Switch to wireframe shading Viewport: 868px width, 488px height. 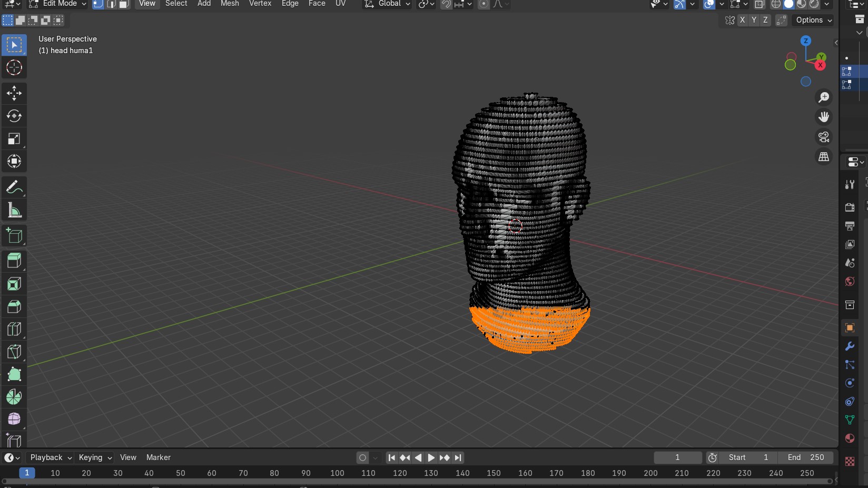pyautogui.click(x=776, y=4)
